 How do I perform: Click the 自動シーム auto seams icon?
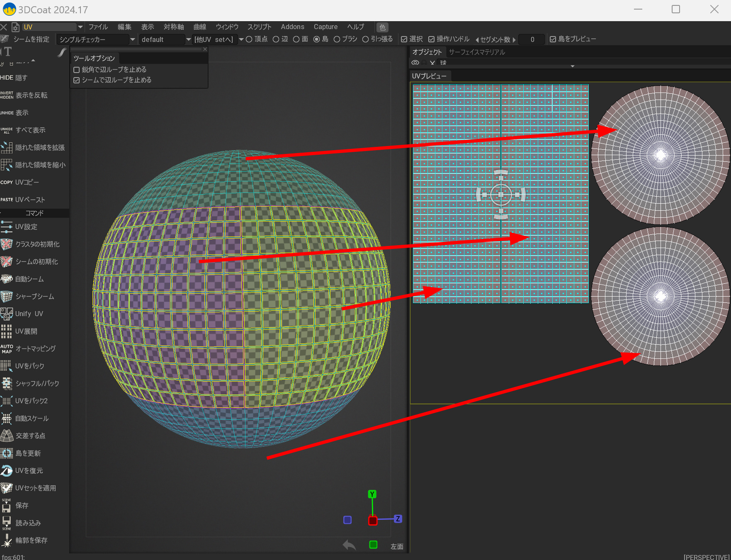tap(7, 279)
